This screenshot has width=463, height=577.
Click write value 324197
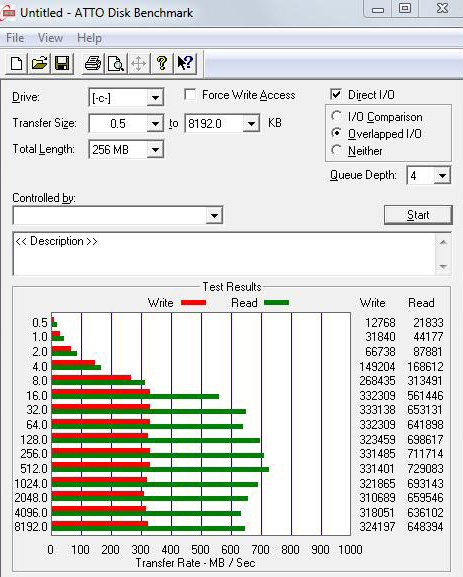378,527
